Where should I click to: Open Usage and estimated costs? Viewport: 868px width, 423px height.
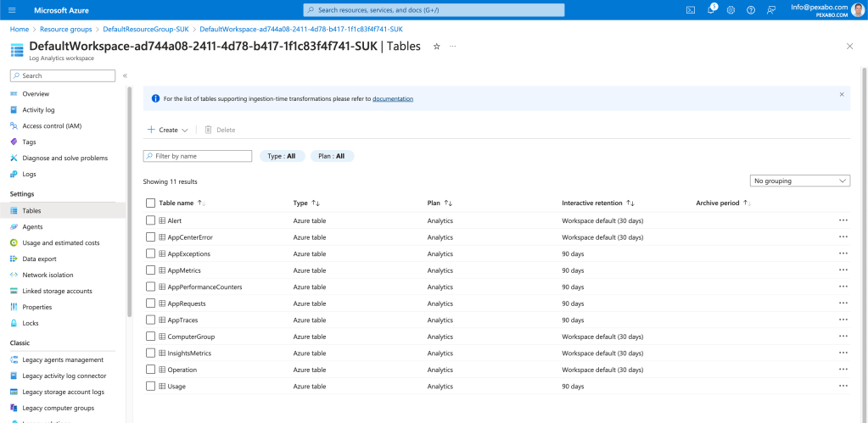click(x=61, y=242)
